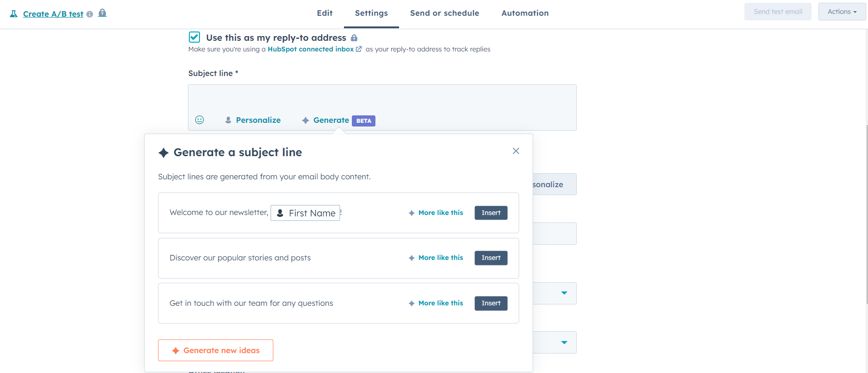Image resolution: width=868 pixels, height=373 pixels.
Task: Click the Generate sparkle icon in the dialog header
Action: point(163,152)
